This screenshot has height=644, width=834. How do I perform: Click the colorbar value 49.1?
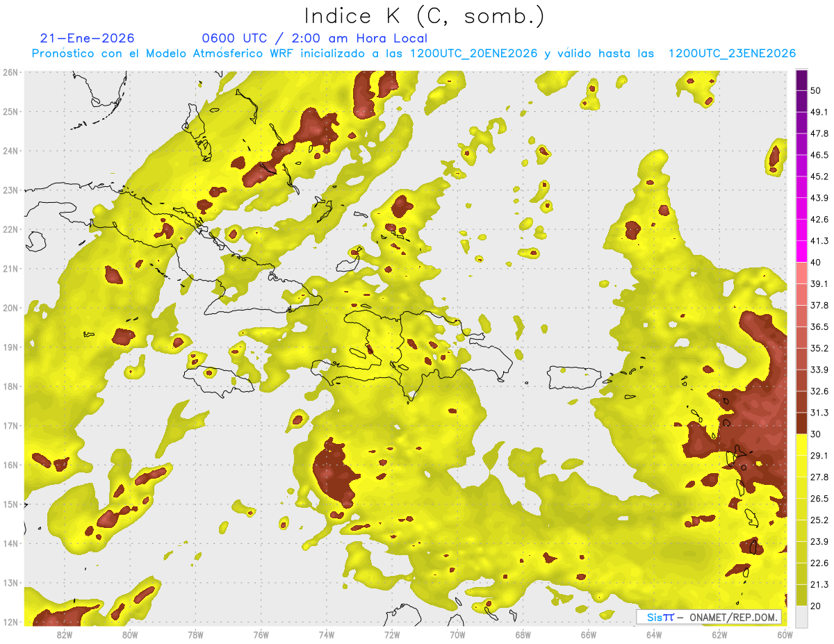tap(819, 112)
